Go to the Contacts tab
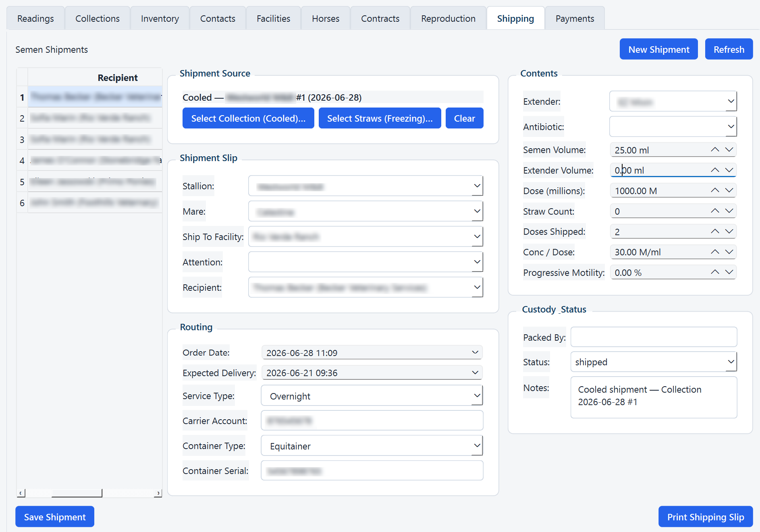The image size is (760, 532). coord(218,19)
